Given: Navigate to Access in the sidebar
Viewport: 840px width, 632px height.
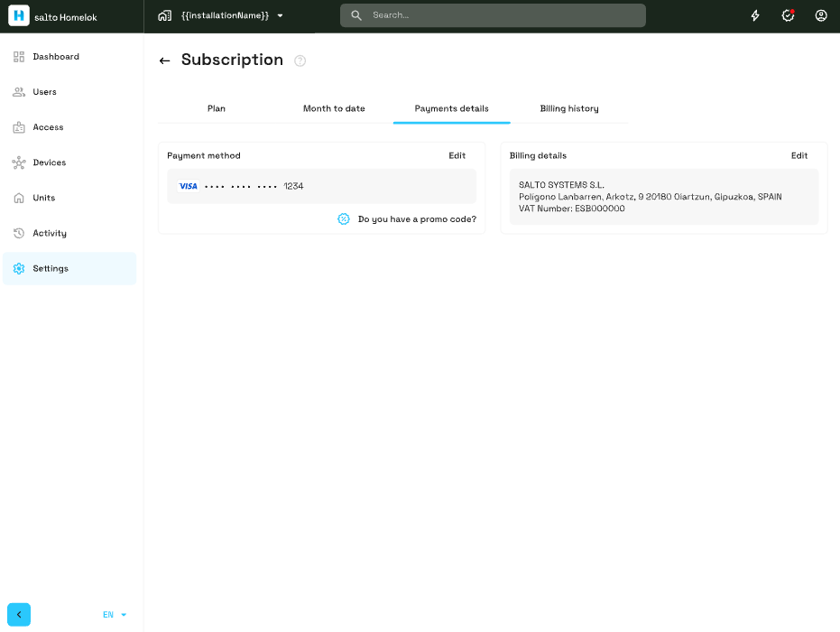Looking at the screenshot, I should click(48, 127).
